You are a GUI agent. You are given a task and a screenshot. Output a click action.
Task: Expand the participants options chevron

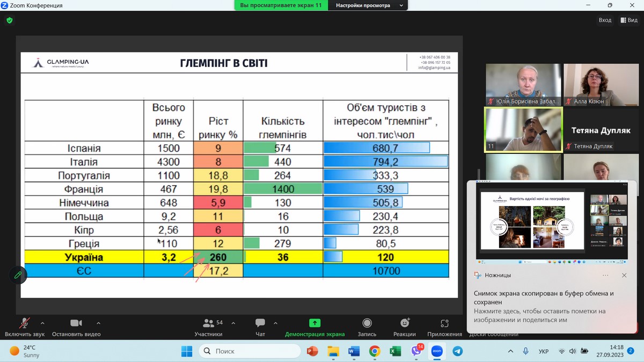point(233,323)
